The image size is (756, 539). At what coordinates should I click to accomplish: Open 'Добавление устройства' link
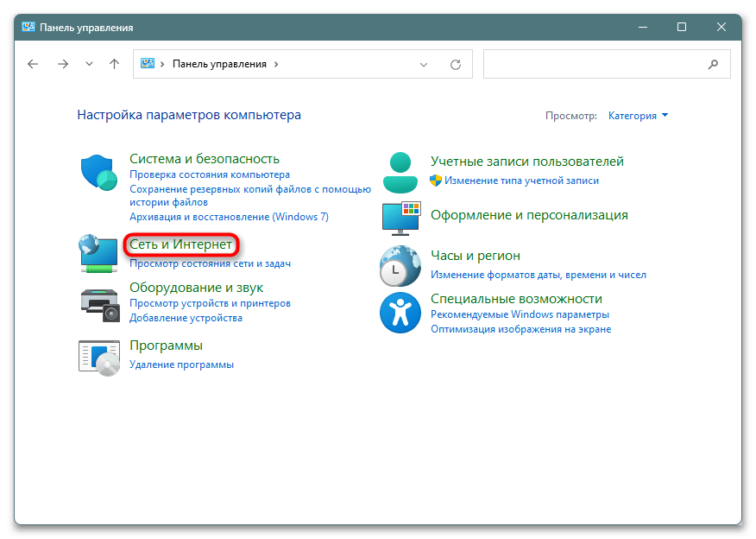pos(186,318)
